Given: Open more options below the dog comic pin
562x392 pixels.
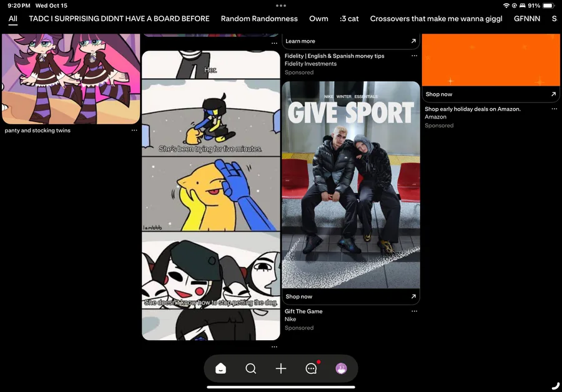Looking at the screenshot, I should (274, 347).
